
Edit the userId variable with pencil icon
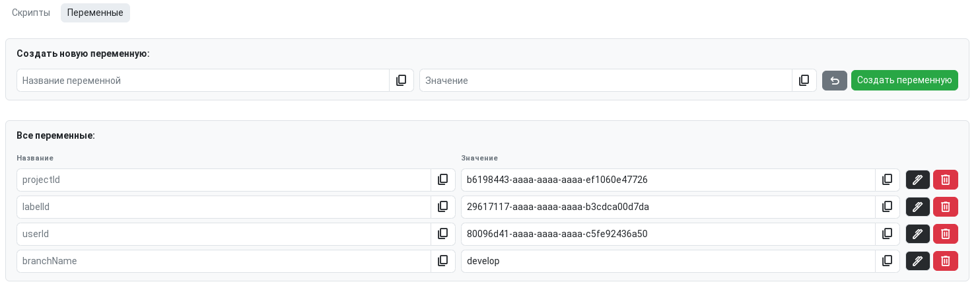point(917,234)
